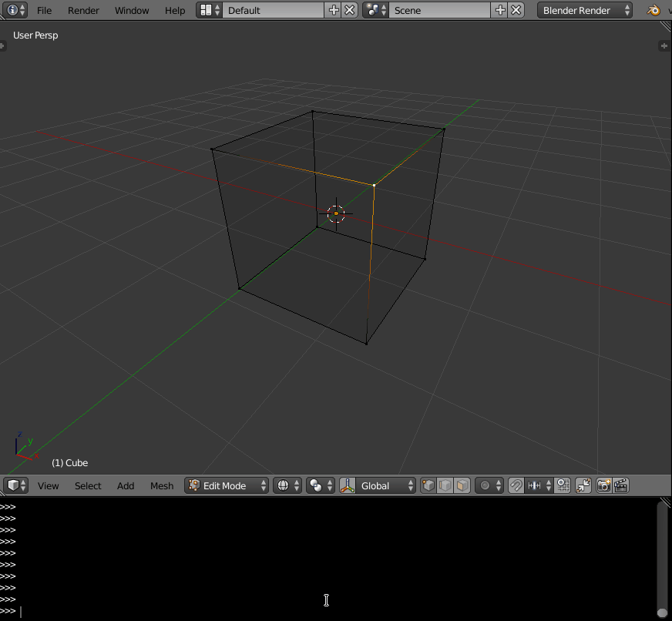Enable vertex select mode

click(428, 485)
